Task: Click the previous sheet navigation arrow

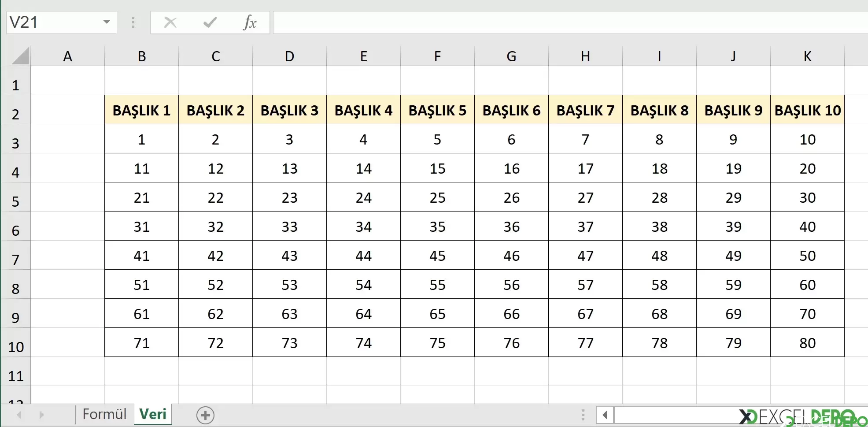Action: pos(19,415)
